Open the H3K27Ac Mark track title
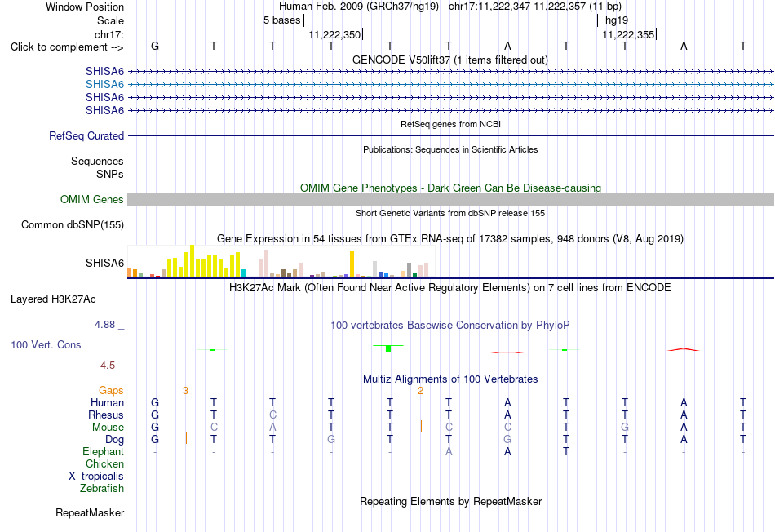 coord(450,288)
